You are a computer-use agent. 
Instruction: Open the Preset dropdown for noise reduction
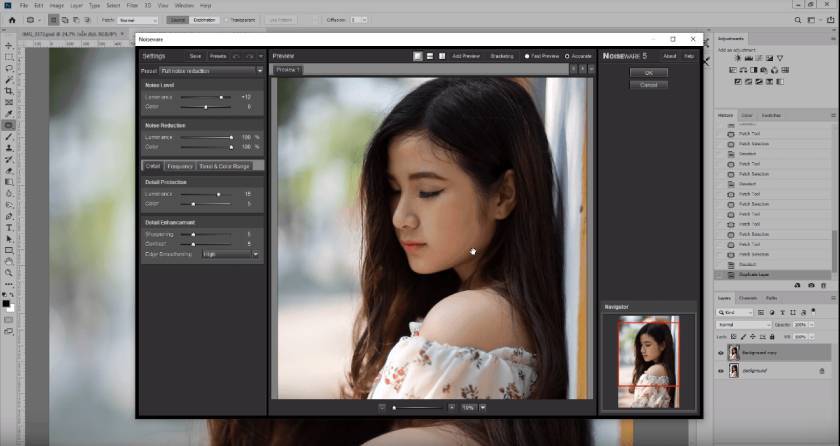coord(211,71)
